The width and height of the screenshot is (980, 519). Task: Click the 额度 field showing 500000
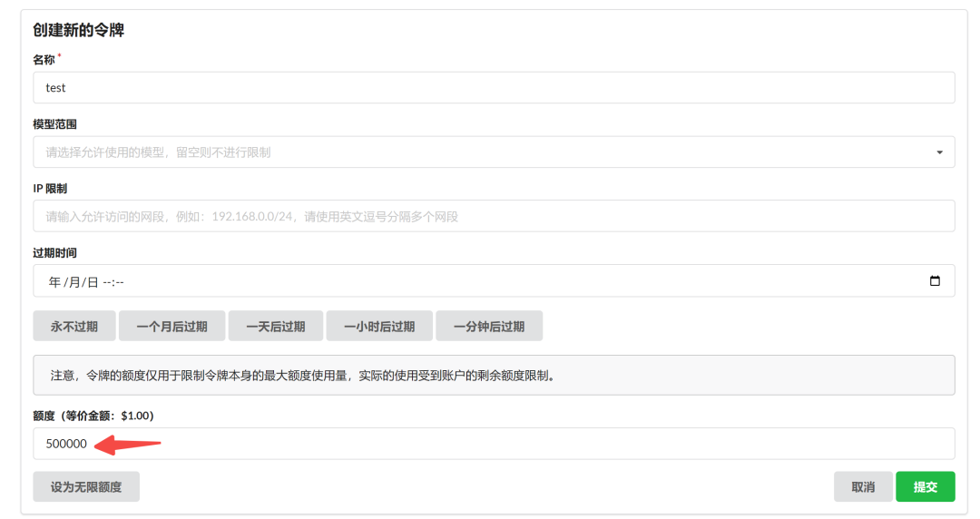point(494,444)
